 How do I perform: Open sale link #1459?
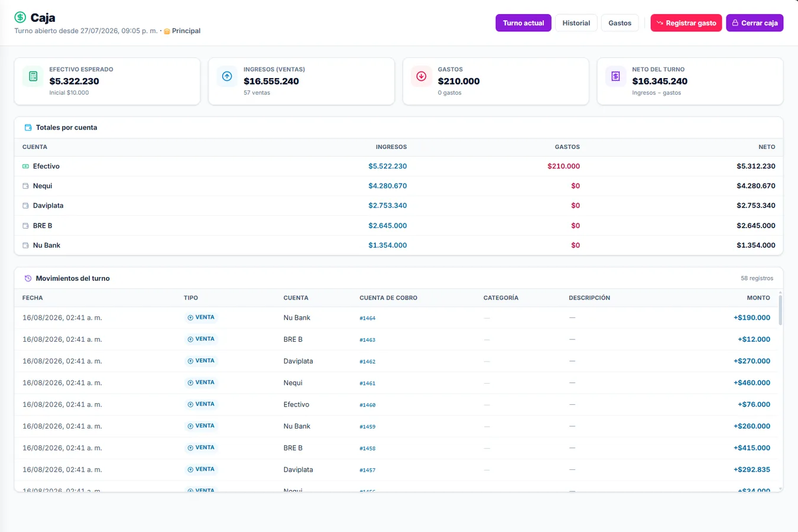[x=368, y=426]
